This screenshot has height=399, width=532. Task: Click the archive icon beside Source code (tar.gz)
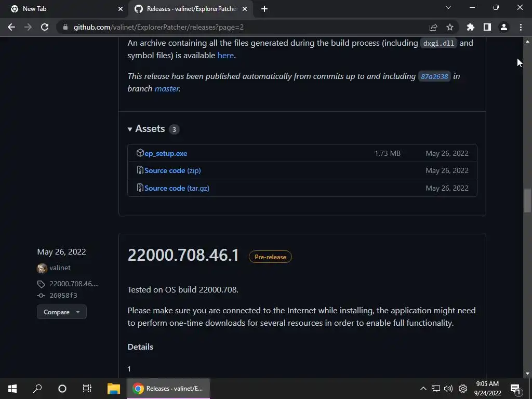(x=140, y=188)
